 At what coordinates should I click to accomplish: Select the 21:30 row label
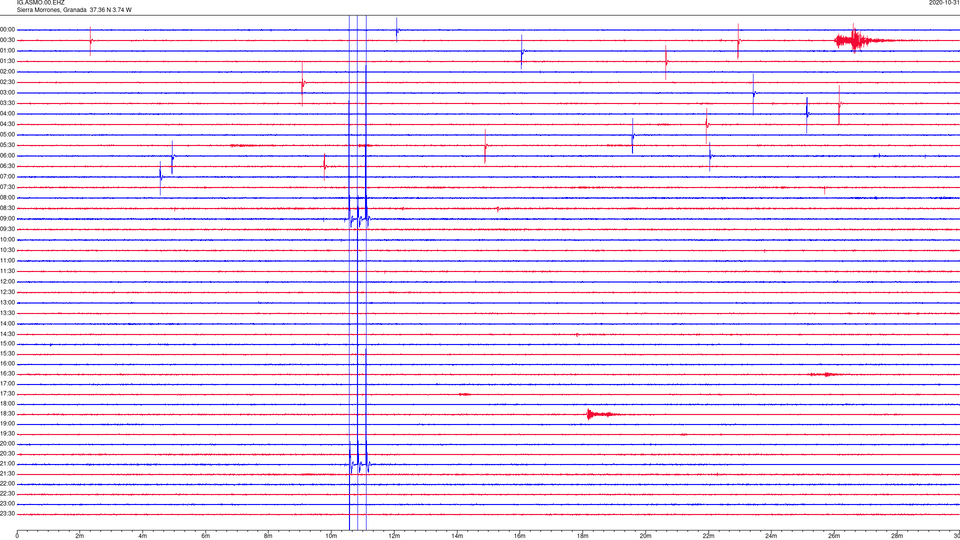(x=7, y=474)
